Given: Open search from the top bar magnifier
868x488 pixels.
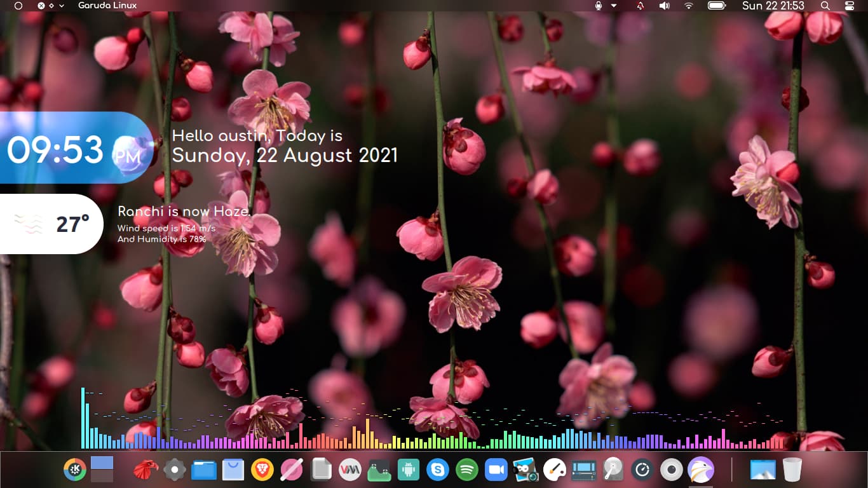Looking at the screenshot, I should 825,6.
